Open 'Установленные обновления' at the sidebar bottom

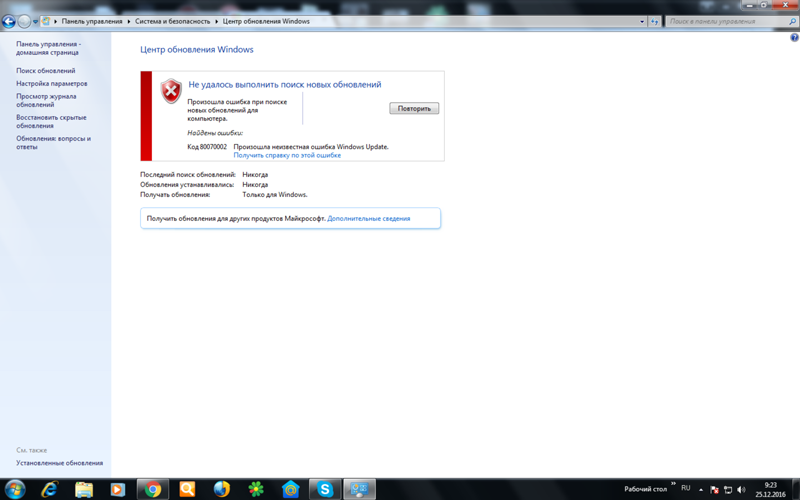pyautogui.click(x=59, y=463)
